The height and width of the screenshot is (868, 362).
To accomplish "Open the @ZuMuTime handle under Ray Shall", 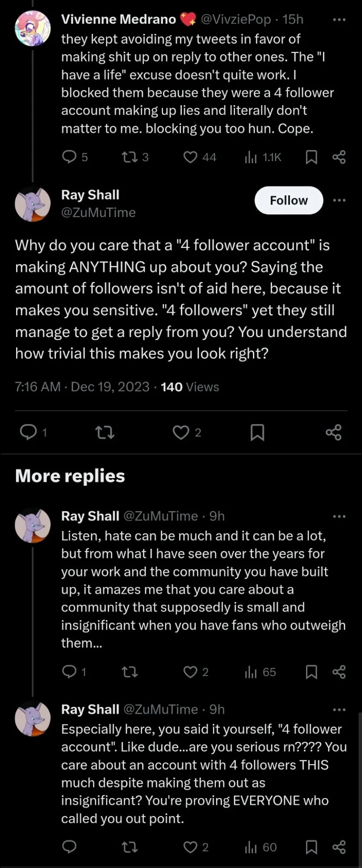I will click(x=98, y=212).
